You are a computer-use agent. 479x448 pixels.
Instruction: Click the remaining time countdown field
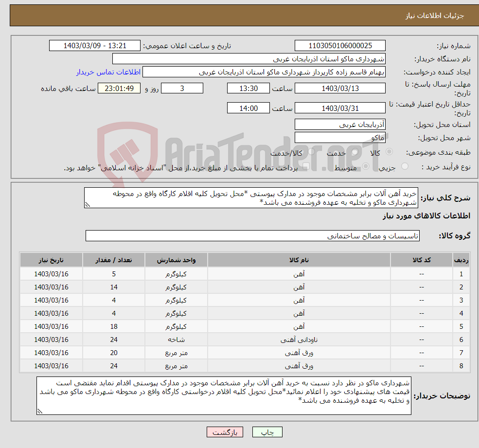click(x=119, y=89)
